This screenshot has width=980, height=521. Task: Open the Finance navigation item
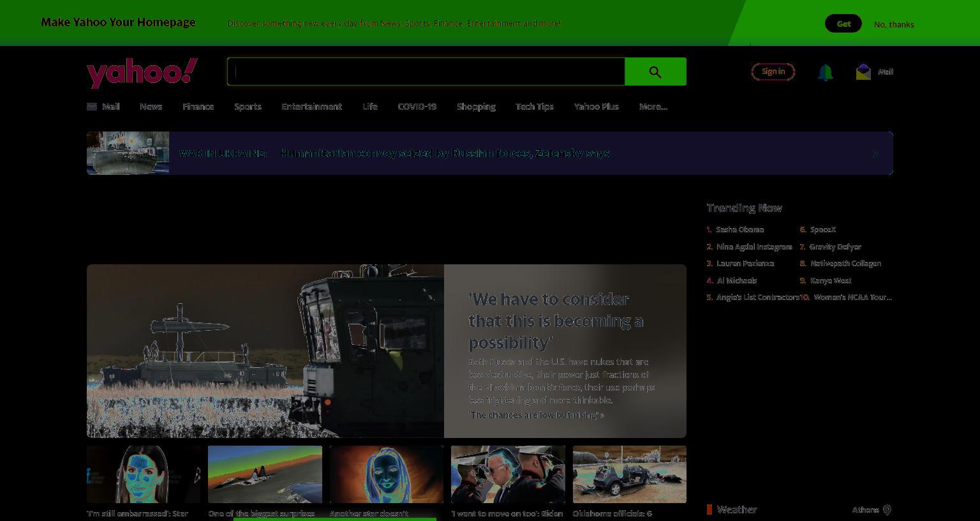click(x=198, y=107)
